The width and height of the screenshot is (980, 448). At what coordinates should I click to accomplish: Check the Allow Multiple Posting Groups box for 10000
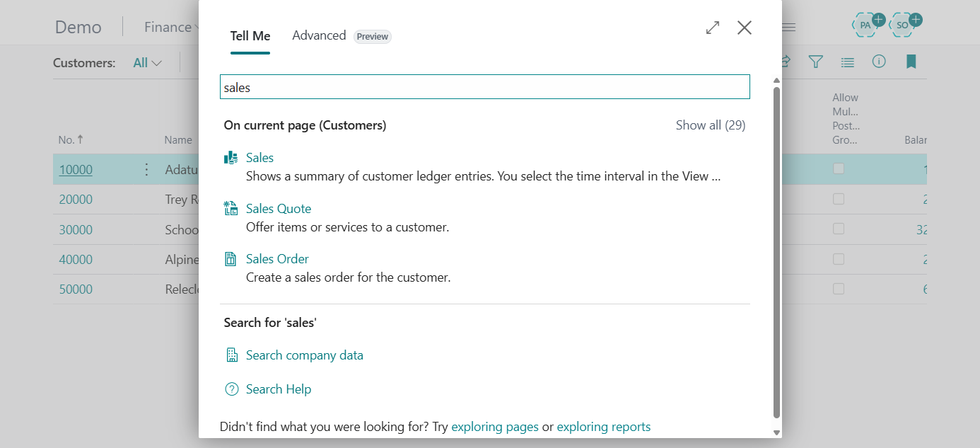pyautogui.click(x=839, y=169)
